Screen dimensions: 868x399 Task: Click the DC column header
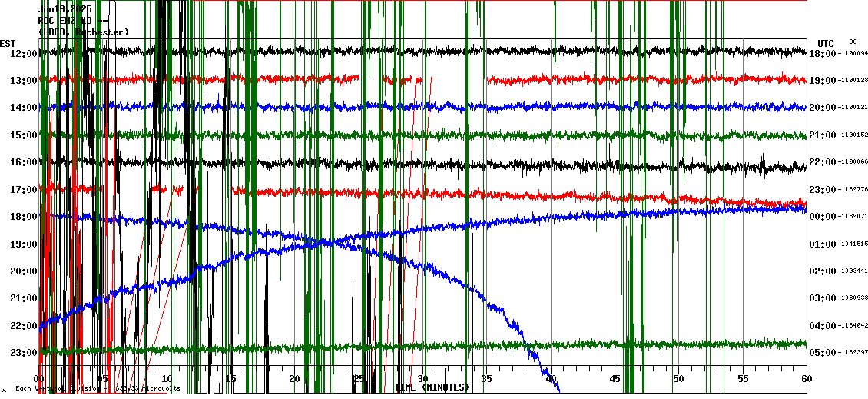853,41
